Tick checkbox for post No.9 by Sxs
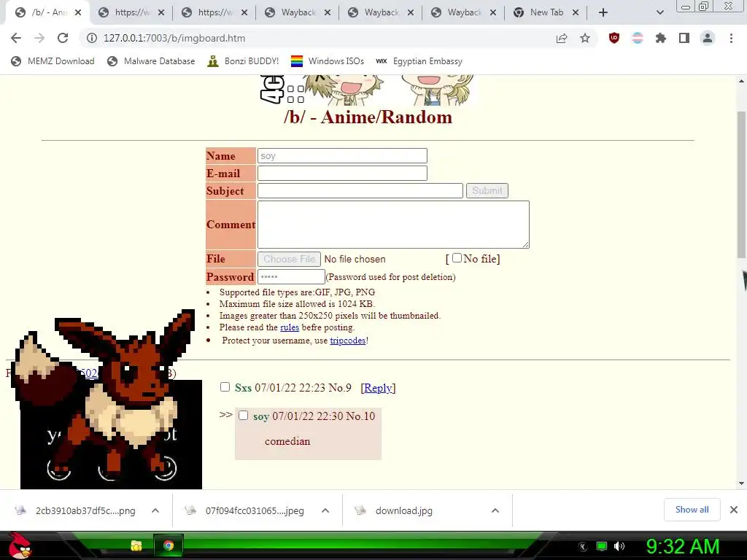 tap(225, 387)
